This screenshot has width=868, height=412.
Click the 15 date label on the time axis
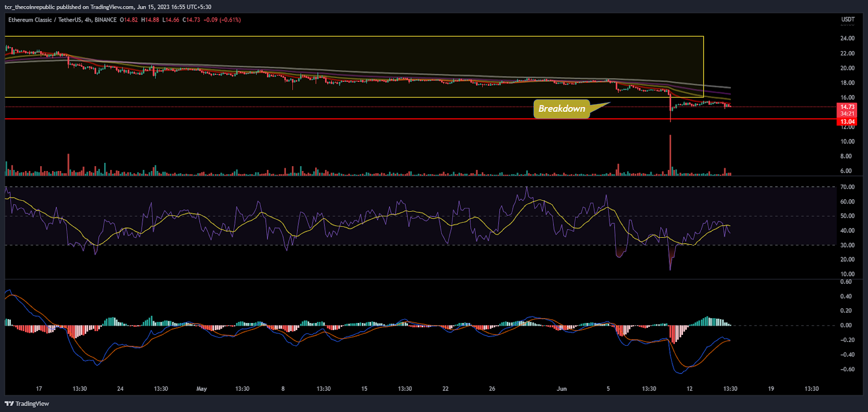click(x=365, y=389)
